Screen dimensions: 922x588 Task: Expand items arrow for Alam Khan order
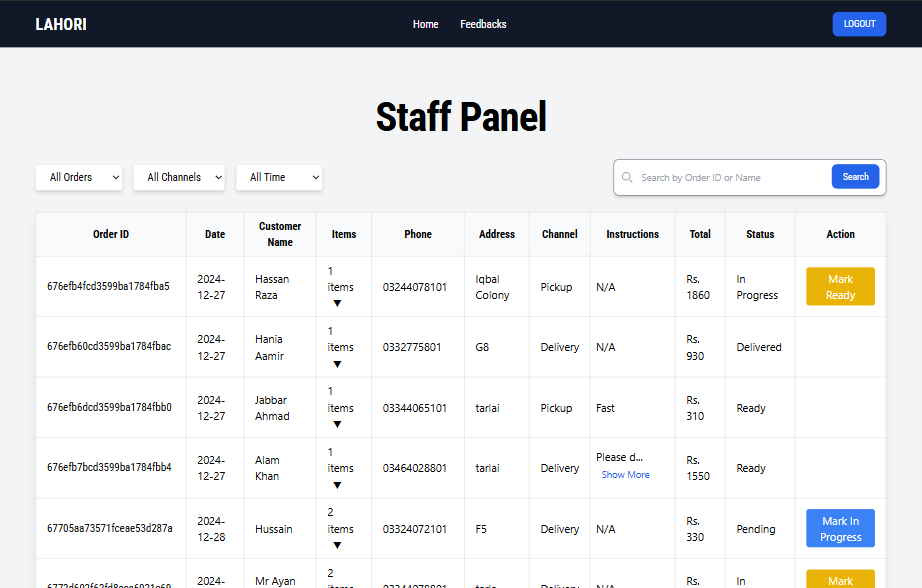337,485
